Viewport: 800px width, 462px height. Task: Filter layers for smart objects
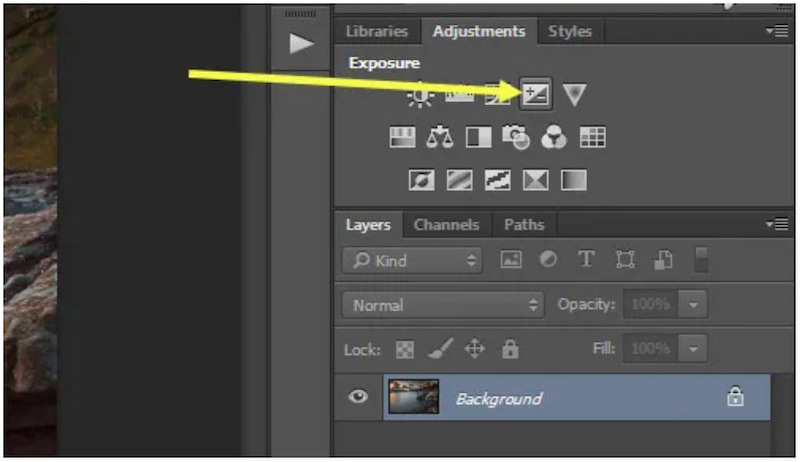(x=663, y=260)
